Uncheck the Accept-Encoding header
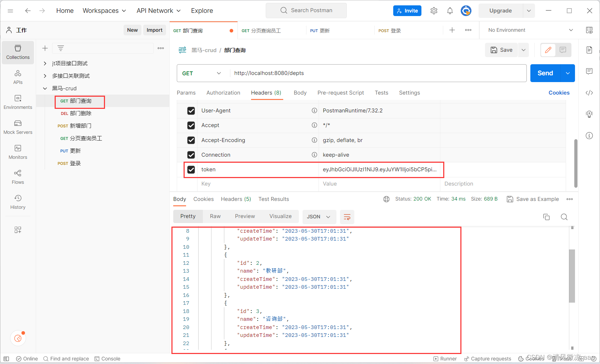Image resolution: width=600 pixels, height=364 pixels. tap(191, 140)
